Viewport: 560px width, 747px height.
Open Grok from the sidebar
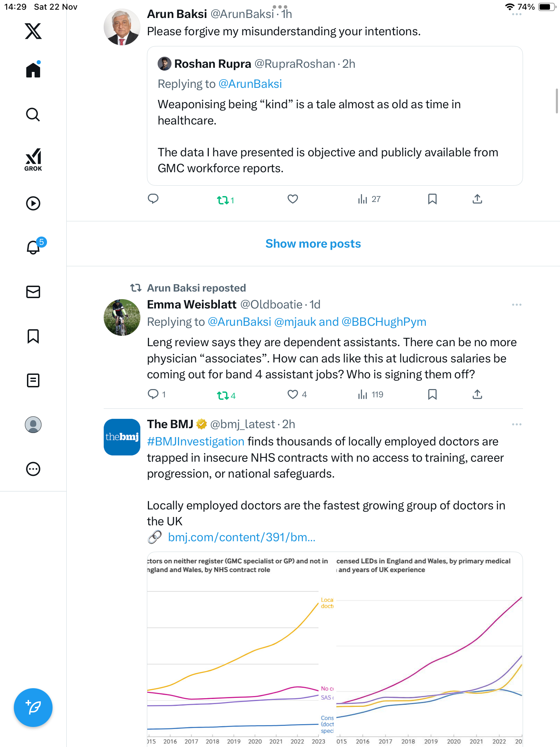coord(33,159)
